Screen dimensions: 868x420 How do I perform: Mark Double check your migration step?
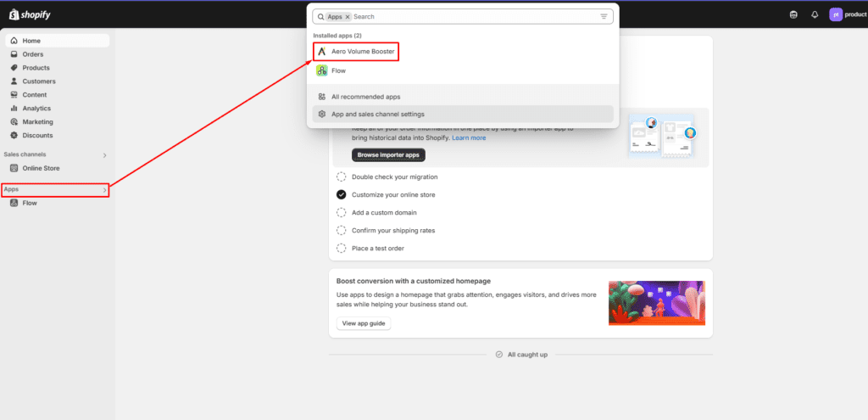(x=342, y=177)
